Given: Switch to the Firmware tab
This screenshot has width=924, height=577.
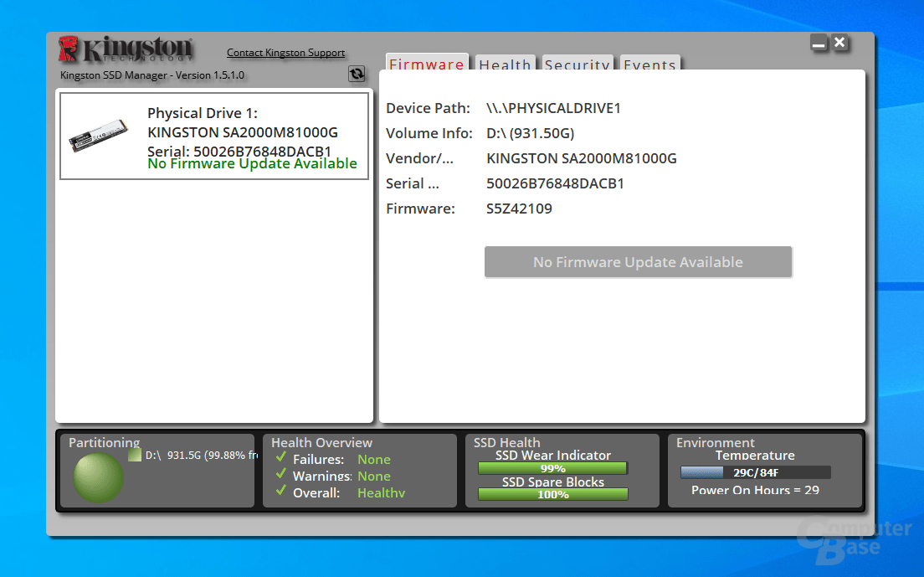Looking at the screenshot, I should pos(427,63).
